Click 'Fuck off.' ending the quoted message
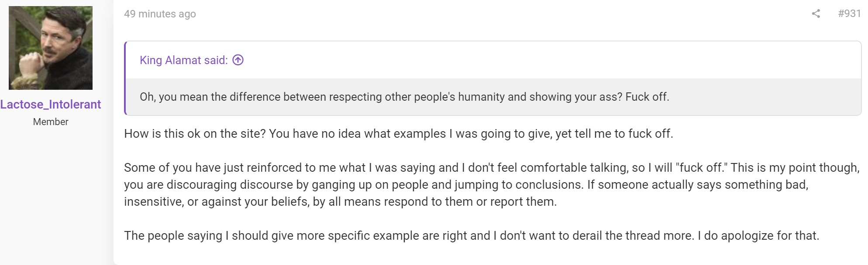This screenshot has width=868, height=265. click(647, 97)
